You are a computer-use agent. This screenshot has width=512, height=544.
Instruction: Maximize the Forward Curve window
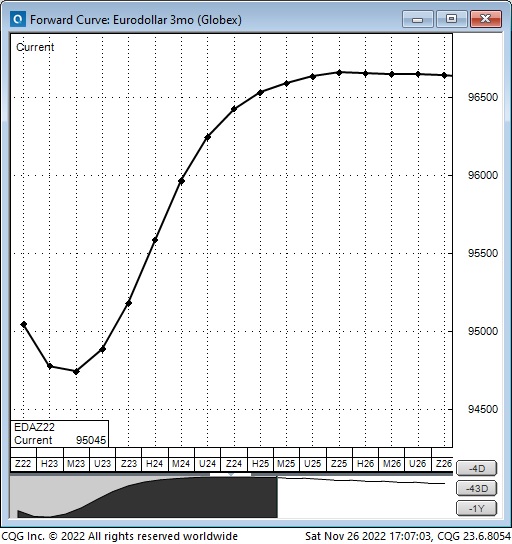(x=451, y=19)
